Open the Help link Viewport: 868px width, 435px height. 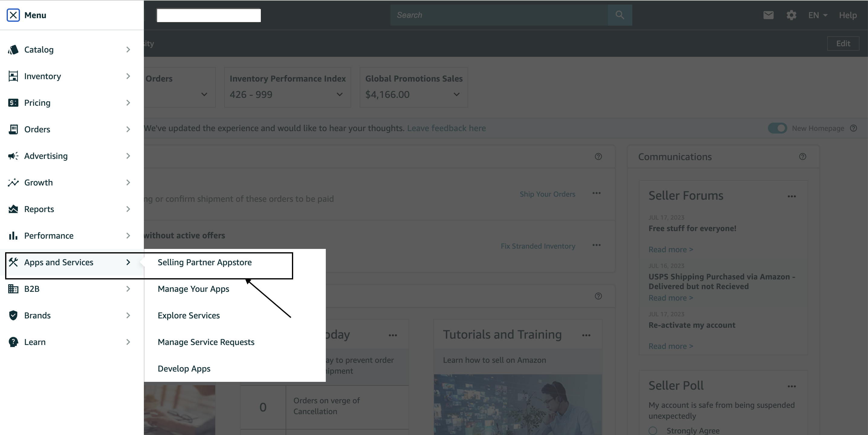[x=848, y=15]
